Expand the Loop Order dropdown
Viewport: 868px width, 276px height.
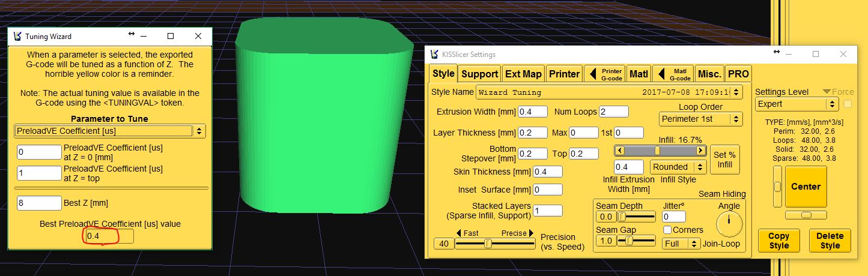click(x=701, y=119)
